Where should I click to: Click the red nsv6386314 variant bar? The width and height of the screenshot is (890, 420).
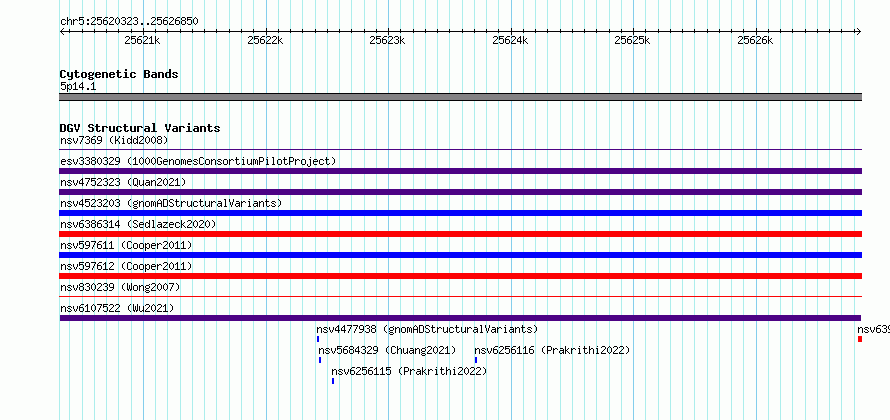pyautogui.click(x=461, y=234)
